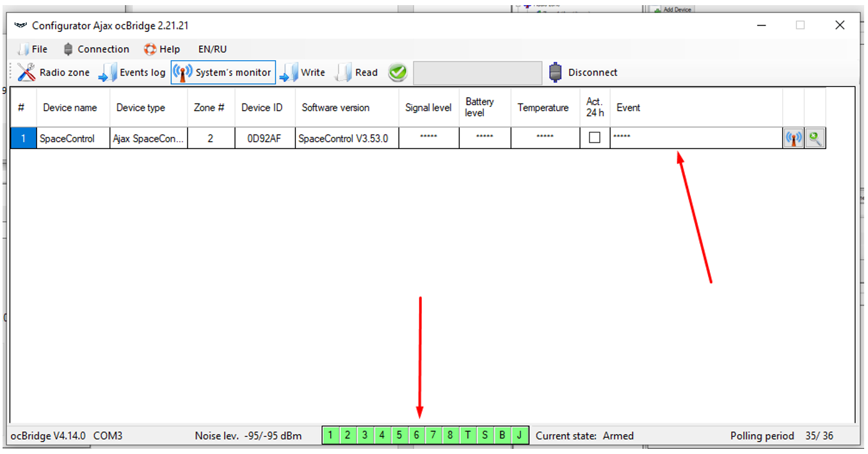Click the Battery level column header
The width and height of the screenshot is (868, 454).
(x=485, y=107)
